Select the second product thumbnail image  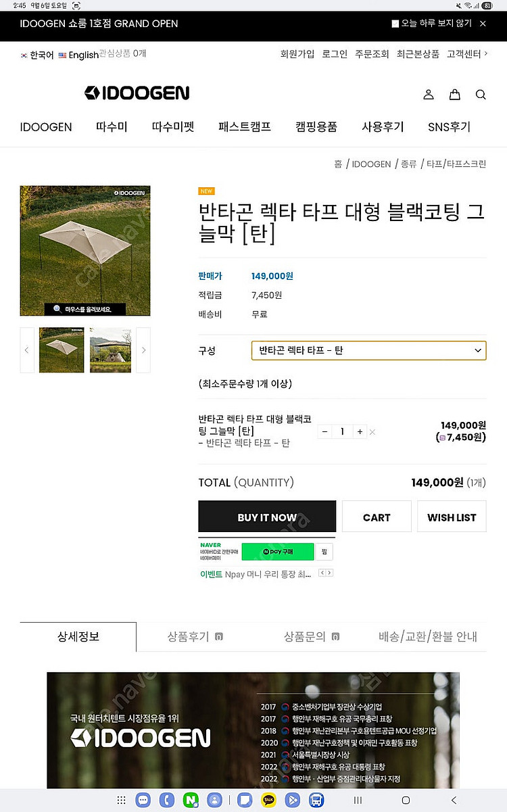[x=110, y=350]
